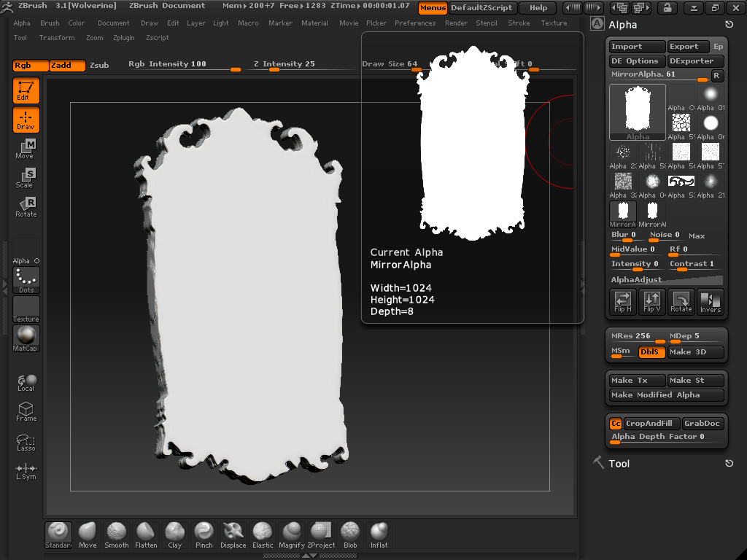This screenshot has height=560, width=747.
Task: Choose the Flatten brush
Action: click(x=146, y=535)
